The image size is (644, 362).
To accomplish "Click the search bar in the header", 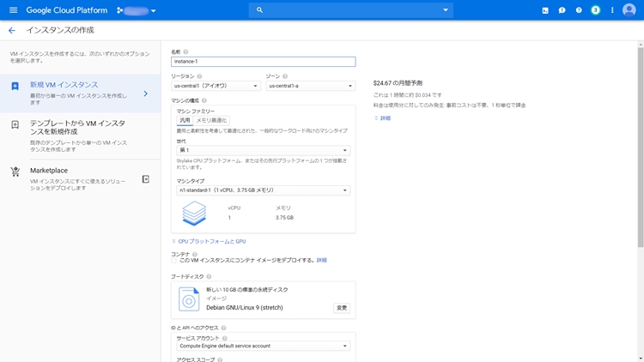I will [350, 9].
